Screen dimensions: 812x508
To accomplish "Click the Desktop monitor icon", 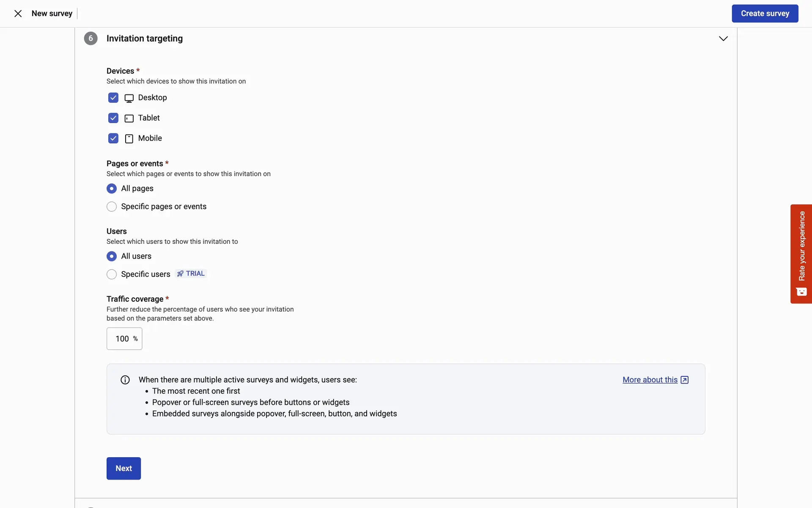I will coord(129,98).
